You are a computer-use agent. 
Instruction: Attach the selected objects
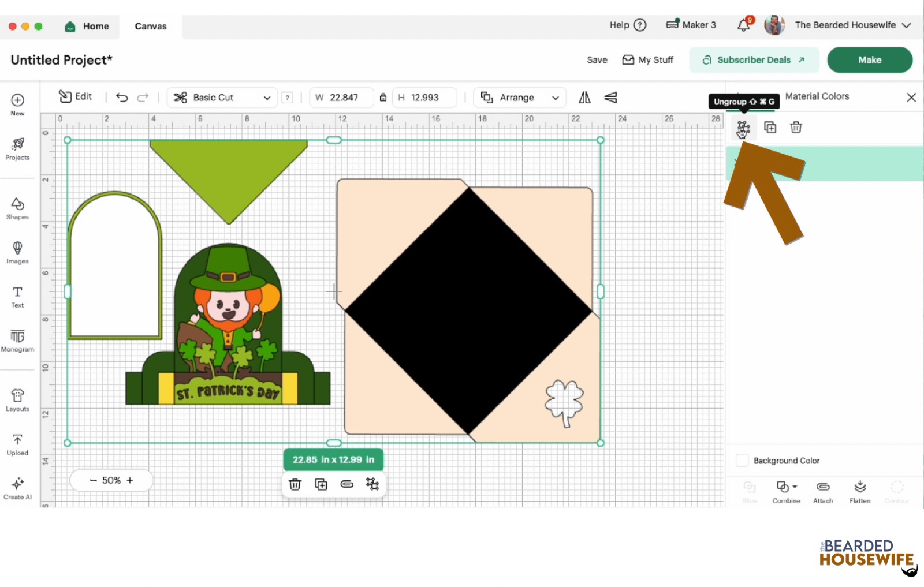823,491
